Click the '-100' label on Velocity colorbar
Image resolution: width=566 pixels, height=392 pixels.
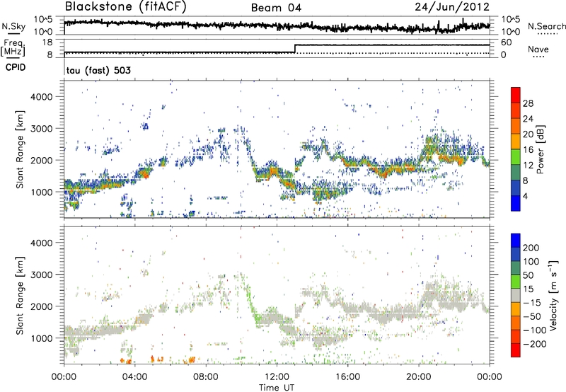[x=535, y=330]
